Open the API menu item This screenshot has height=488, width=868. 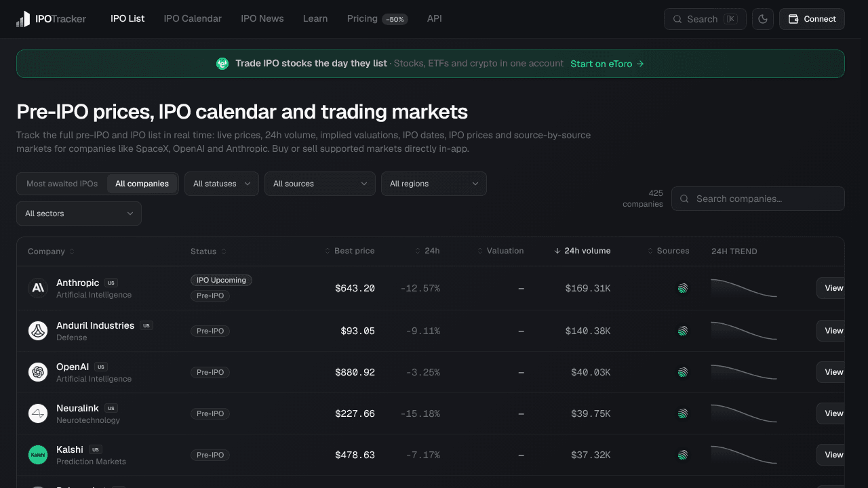coord(435,18)
